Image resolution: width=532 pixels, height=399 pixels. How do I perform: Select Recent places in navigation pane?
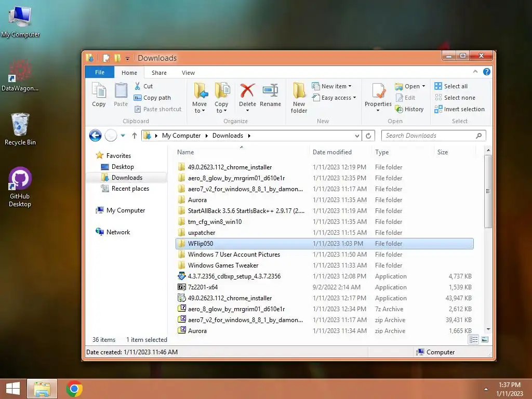125,188
